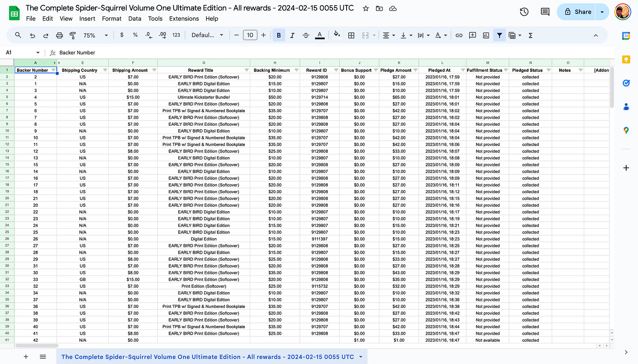Open comments panel icon

pyautogui.click(x=545, y=12)
